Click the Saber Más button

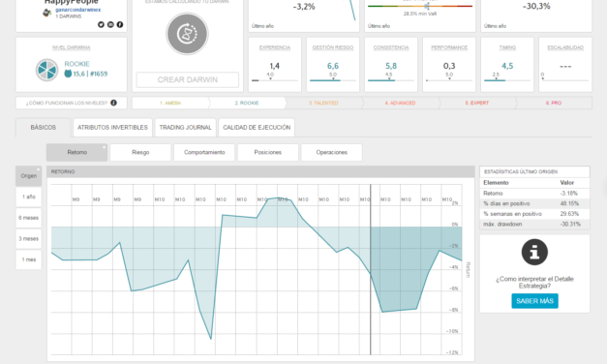click(x=534, y=301)
